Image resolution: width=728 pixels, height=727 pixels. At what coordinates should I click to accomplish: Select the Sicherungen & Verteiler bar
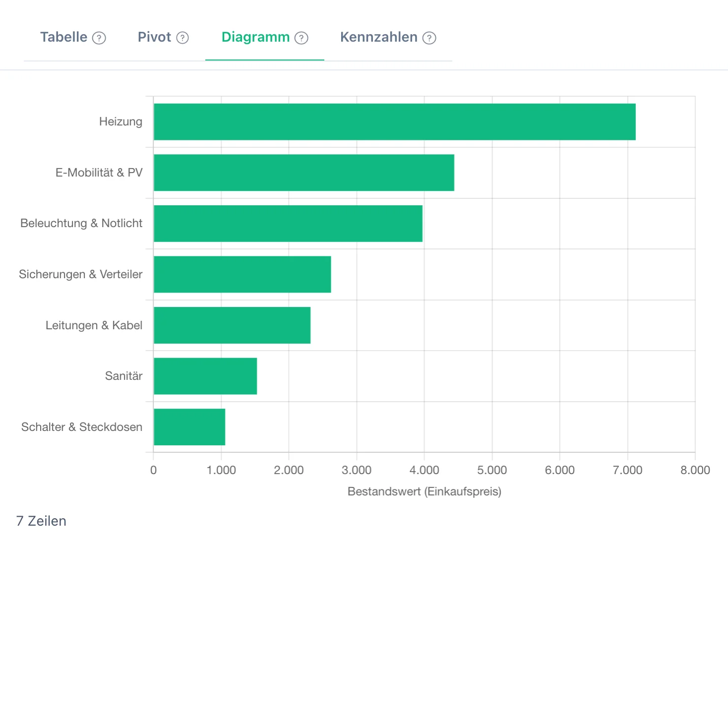point(243,274)
